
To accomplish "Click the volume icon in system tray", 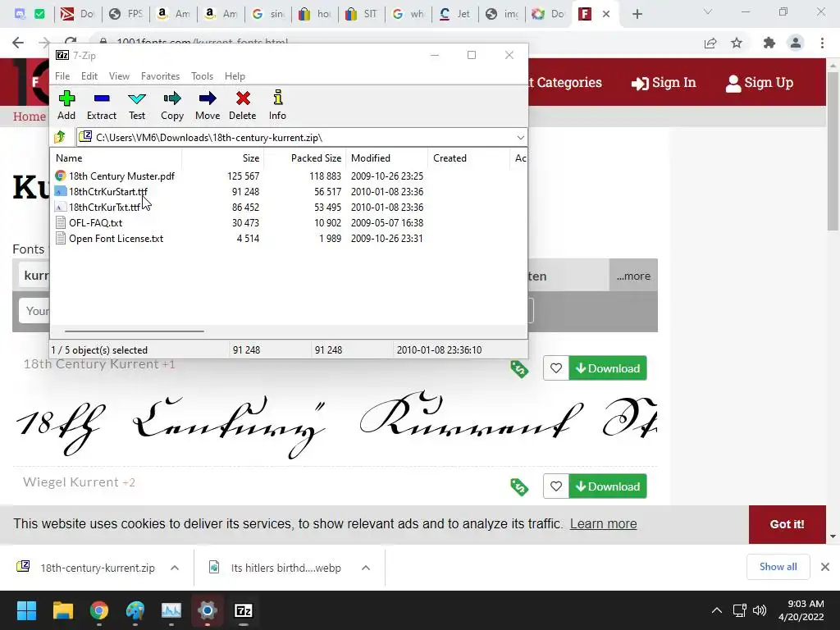I will 759,610.
